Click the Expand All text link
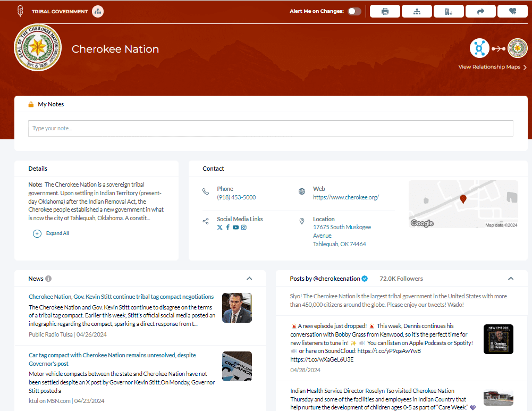Screen dimensions: 532x411 58,233
